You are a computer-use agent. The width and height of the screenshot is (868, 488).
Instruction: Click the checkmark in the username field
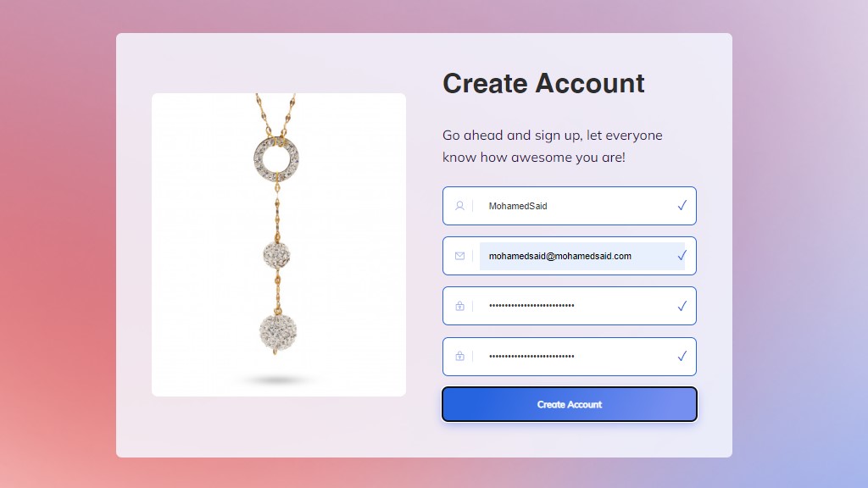click(682, 205)
